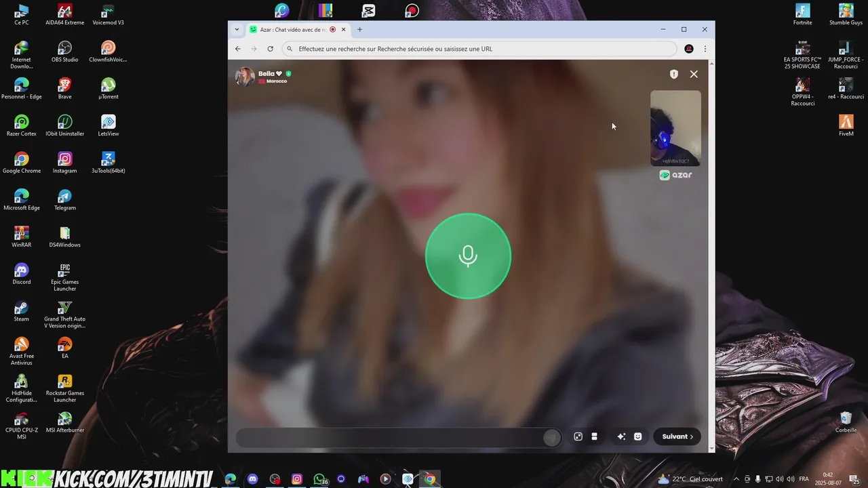Open µTorrent desktop shortcut
The height and width of the screenshot is (488, 868).
tap(108, 89)
